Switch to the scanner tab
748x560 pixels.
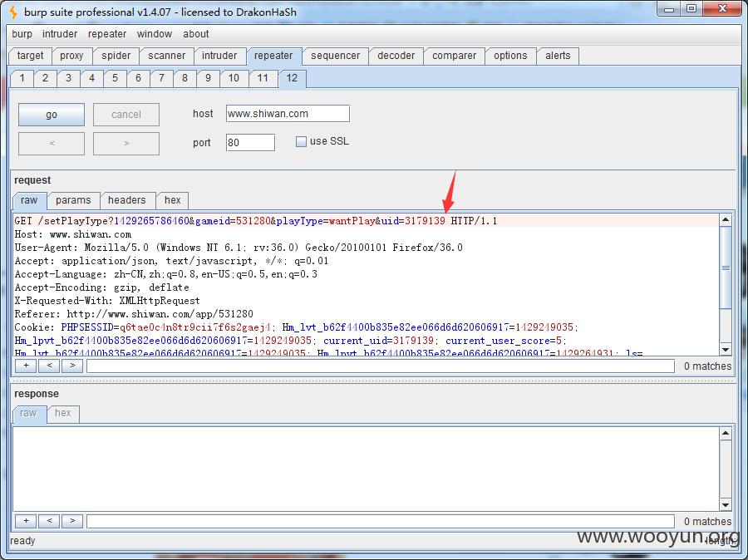tap(166, 56)
